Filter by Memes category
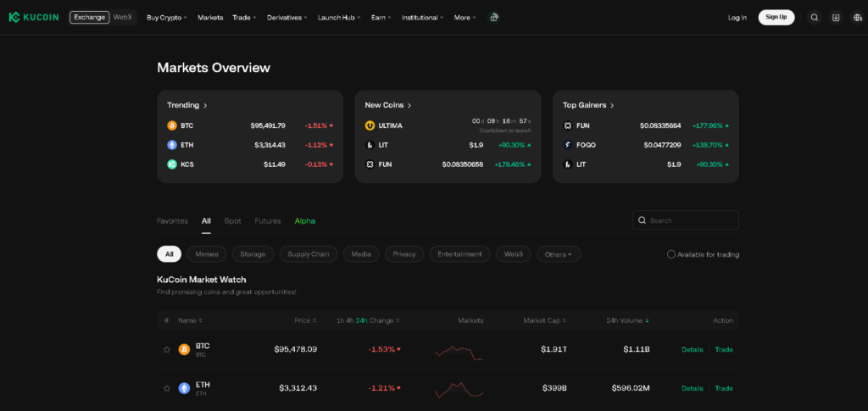This screenshot has width=868, height=411. [x=207, y=254]
